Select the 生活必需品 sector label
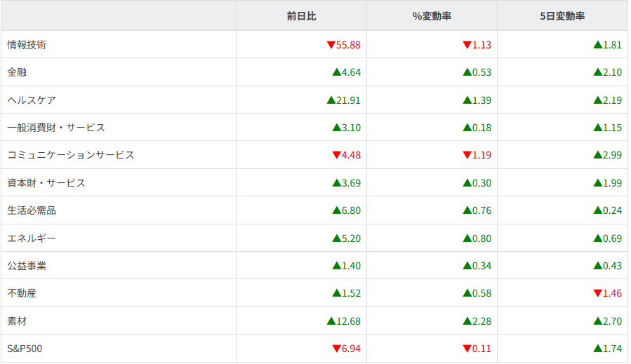This screenshot has height=364, width=631. pyautogui.click(x=32, y=210)
